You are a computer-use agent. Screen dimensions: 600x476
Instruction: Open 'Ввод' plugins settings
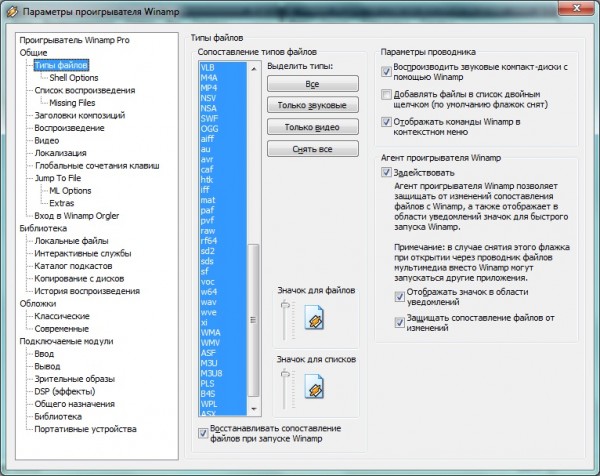[x=44, y=354]
